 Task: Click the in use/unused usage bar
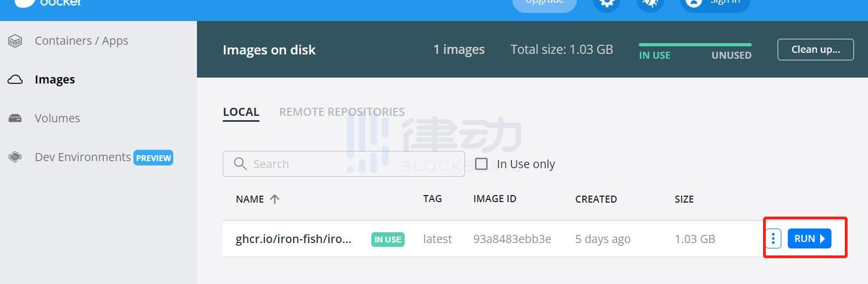pos(695,45)
